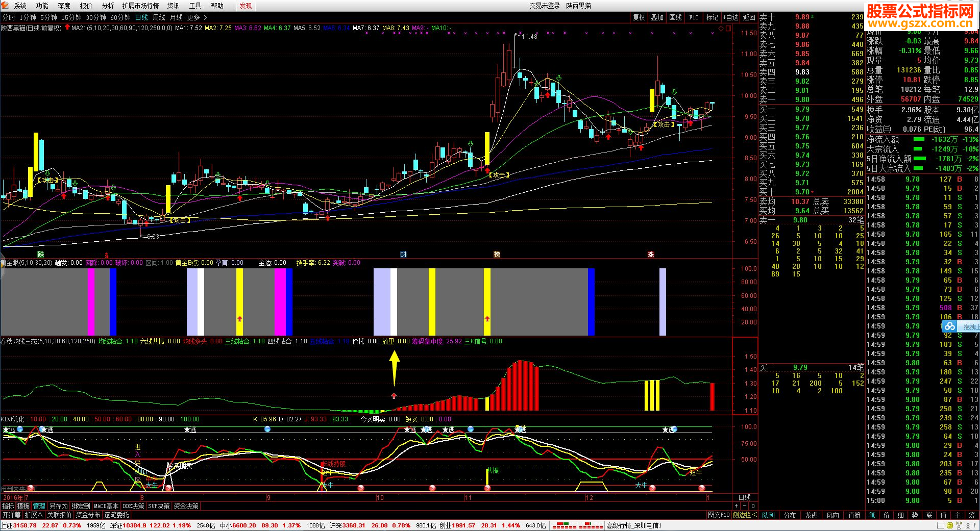
Task: Click the zoom-in plus button under 日线
Action: [736, 506]
